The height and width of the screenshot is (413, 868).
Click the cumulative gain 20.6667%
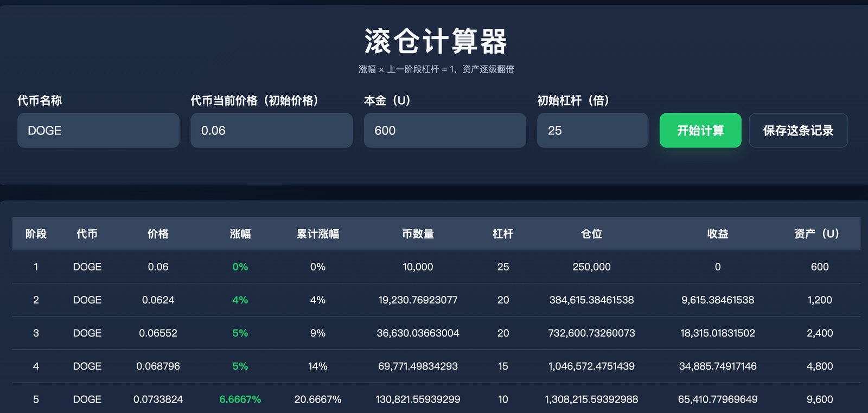click(317, 399)
